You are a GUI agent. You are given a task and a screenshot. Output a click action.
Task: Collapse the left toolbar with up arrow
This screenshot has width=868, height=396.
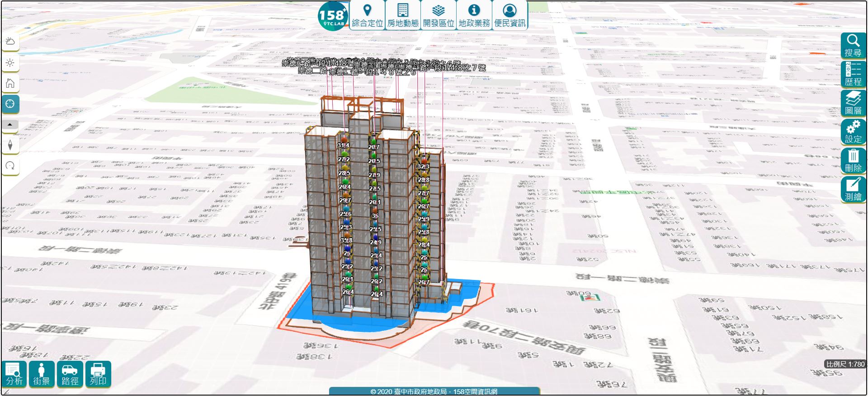coord(10,124)
